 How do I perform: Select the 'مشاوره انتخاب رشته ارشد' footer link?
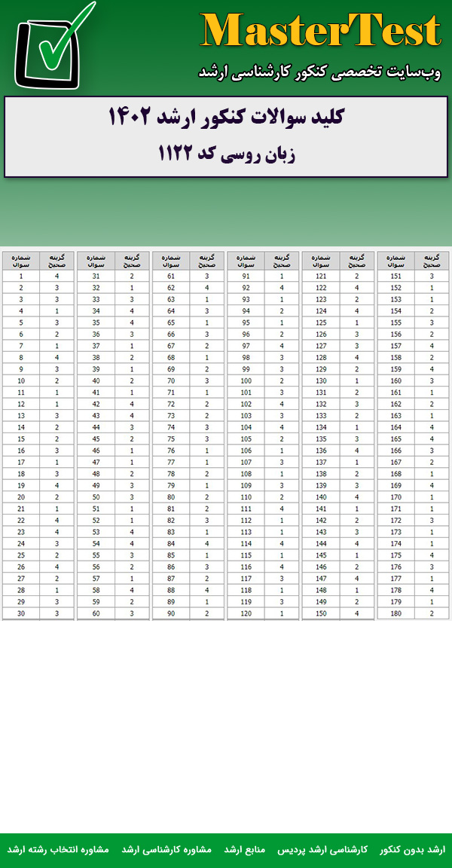[x=58, y=849]
